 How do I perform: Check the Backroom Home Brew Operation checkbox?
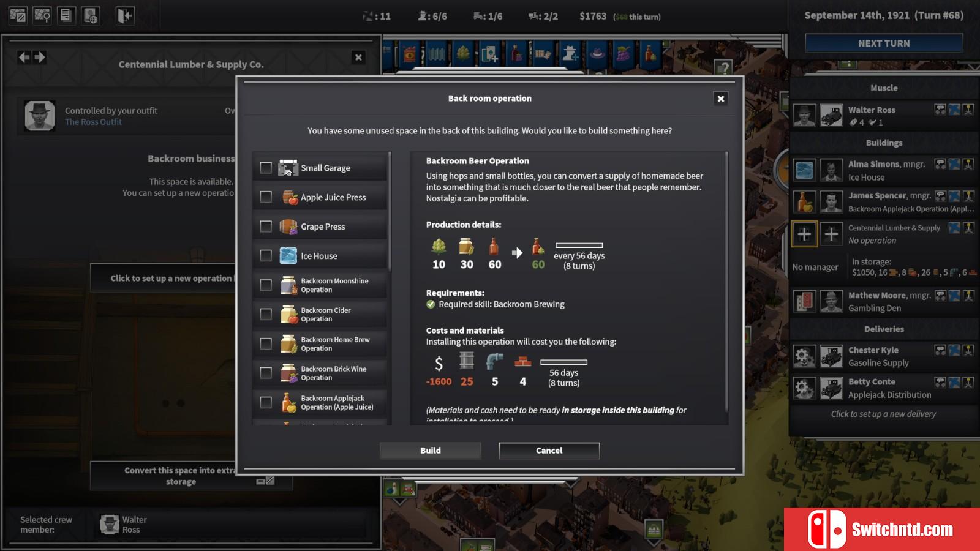tap(266, 343)
